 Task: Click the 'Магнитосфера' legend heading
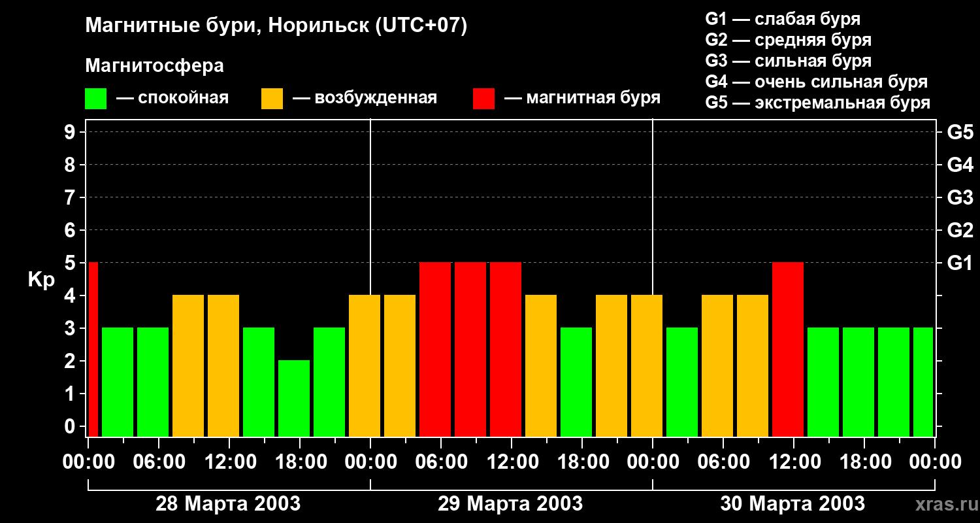[x=154, y=66]
